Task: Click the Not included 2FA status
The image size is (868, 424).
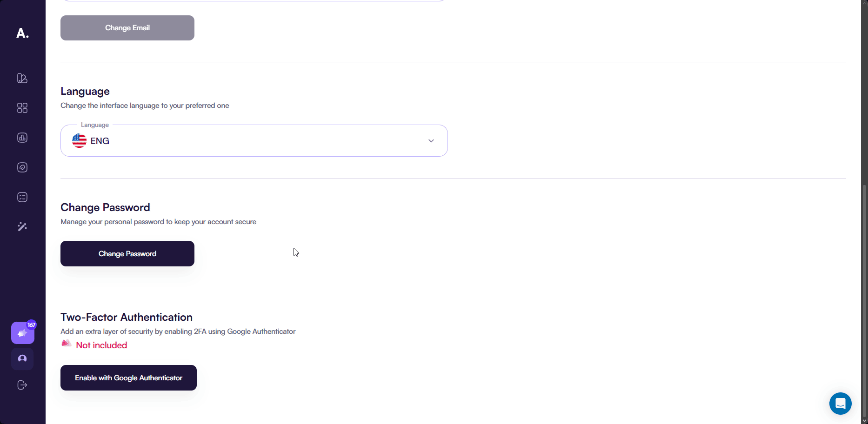Action: [x=101, y=345]
